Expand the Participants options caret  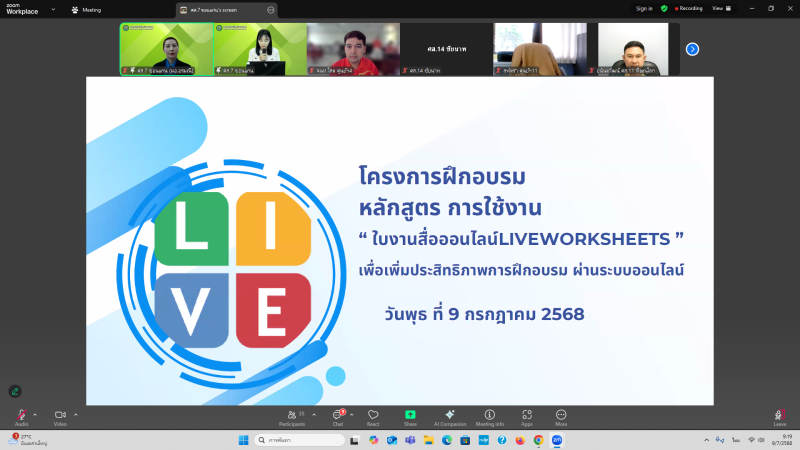coord(314,414)
